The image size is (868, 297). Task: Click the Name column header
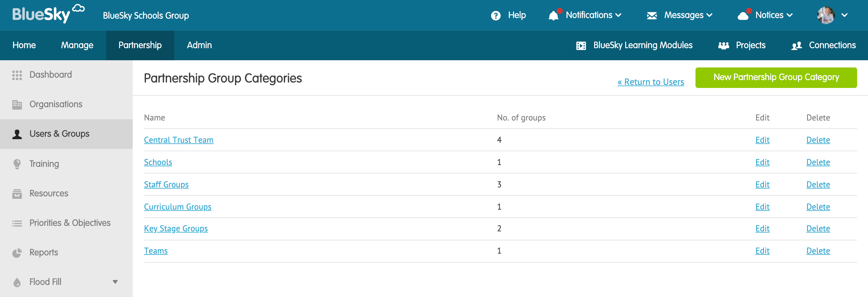154,118
